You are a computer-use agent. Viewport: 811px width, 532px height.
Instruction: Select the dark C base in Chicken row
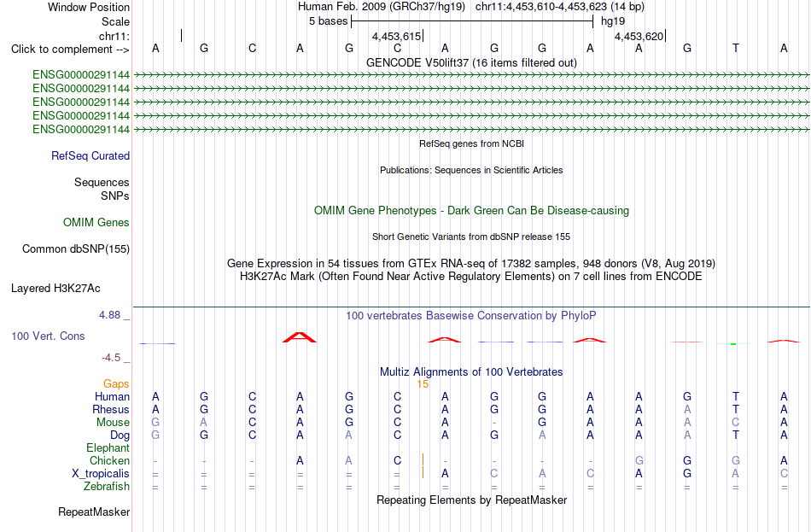pyautogui.click(x=397, y=460)
